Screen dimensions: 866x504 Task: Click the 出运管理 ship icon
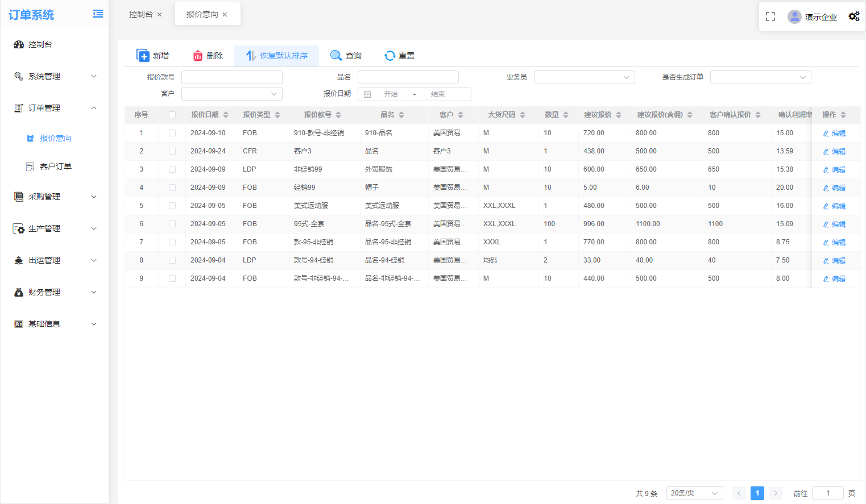click(x=19, y=260)
